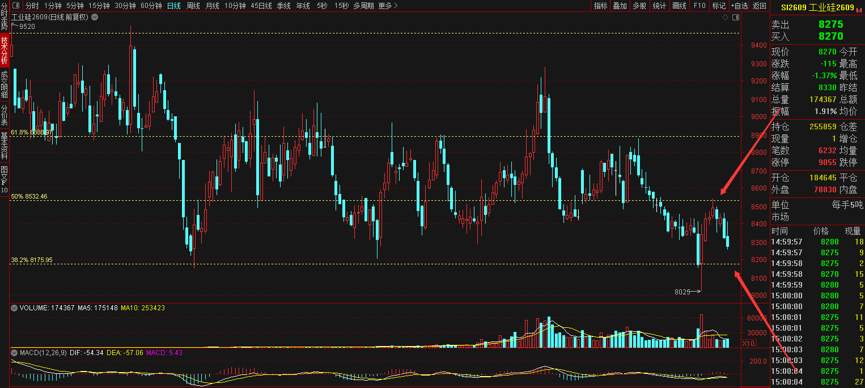
Task: Click the 买入 price 8270
Action: coord(831,36)
